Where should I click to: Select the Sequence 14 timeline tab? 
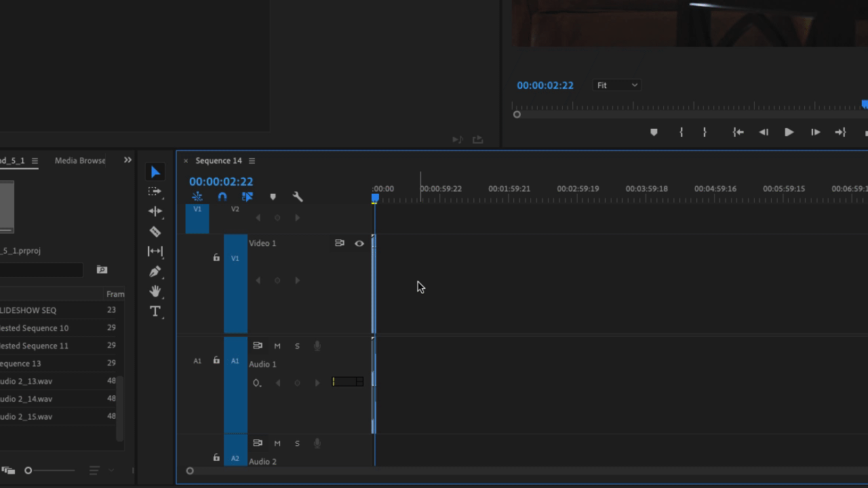pos(218,161)
